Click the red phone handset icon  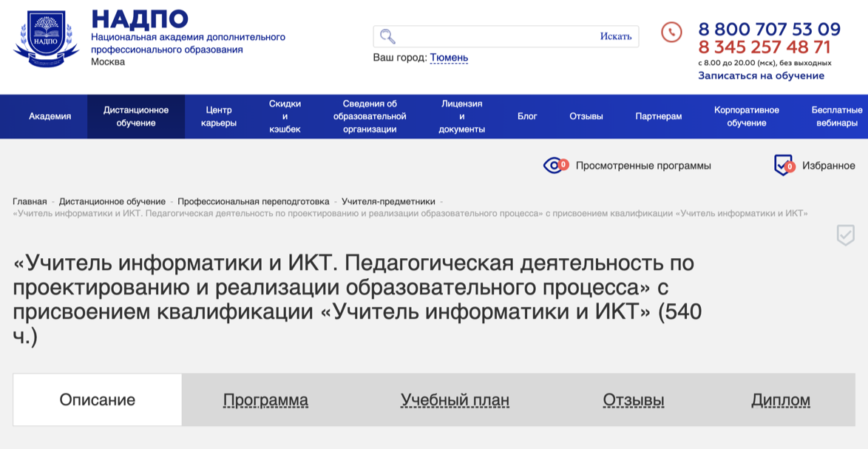click(671, 32)
